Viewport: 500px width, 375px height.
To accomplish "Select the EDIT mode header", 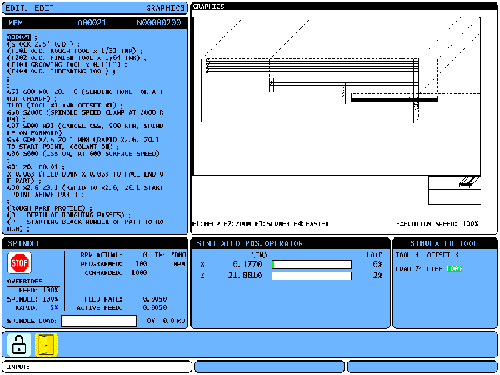I will [x=29, y=8].
